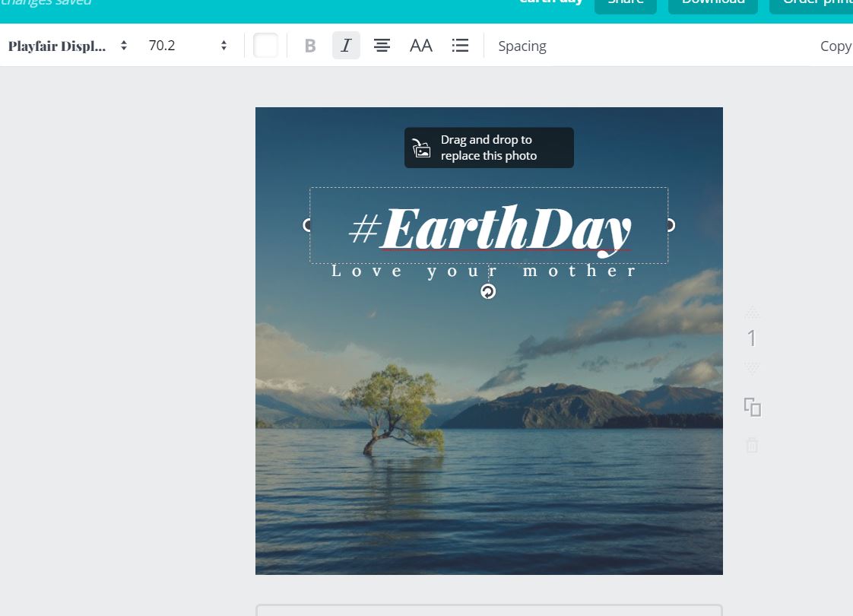The height and width of the screenshot is (616, 853).
Task: Change the text alignment
Action: click(x=382, y=45)
